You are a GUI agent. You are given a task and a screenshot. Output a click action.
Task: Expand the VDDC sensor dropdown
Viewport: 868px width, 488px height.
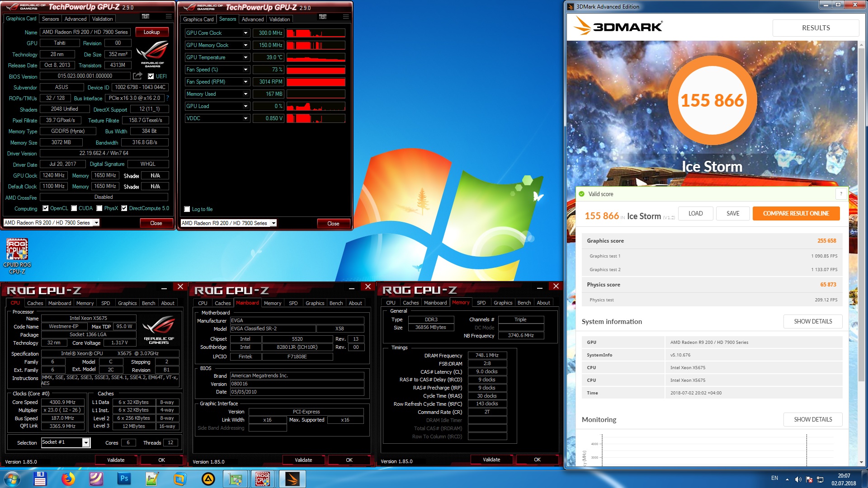click(245, 118)
